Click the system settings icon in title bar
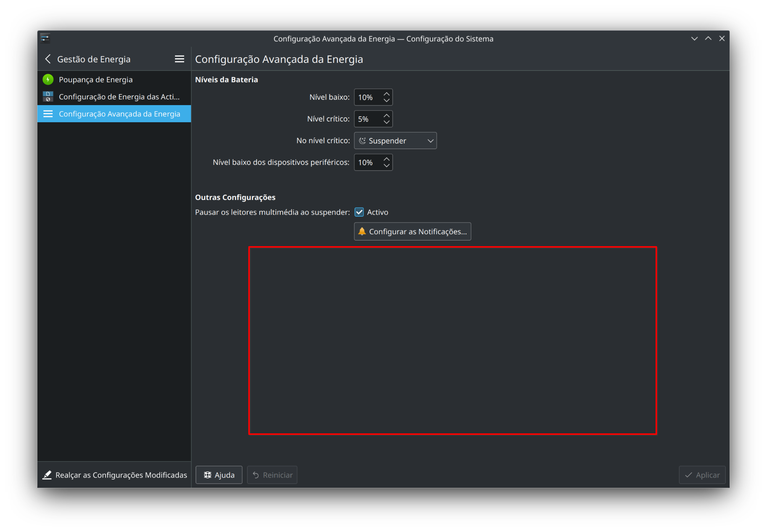The image size is (767, 532). coord(45,38)
